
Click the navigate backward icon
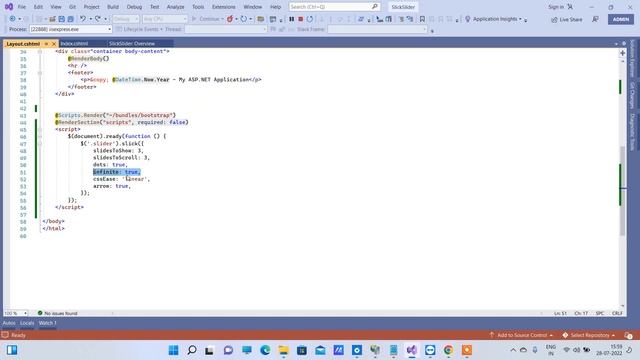(x=12, y=19)
